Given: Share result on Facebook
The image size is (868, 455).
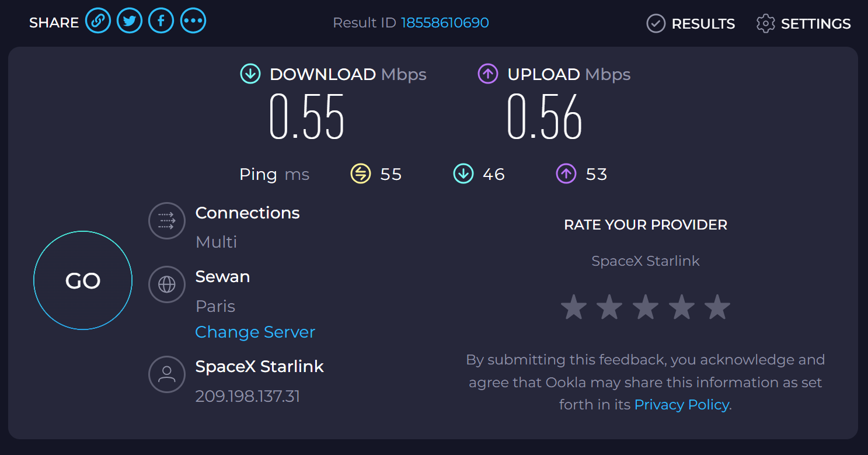Looking at the screenshot, I should click(161, 22).
